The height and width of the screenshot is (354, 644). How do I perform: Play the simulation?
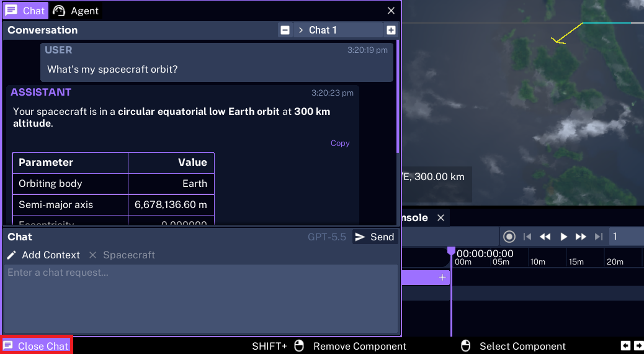point(563,237)
